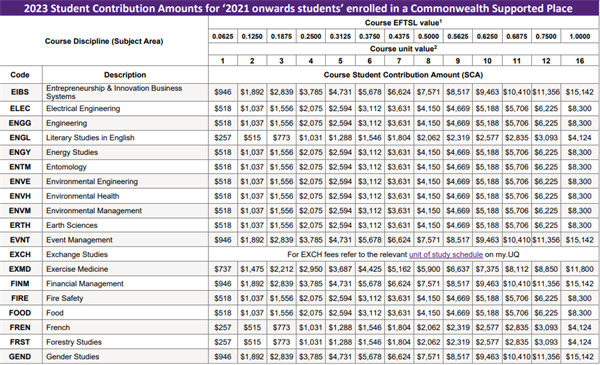Select the FREN code cell
The image size is (600, 365).
click(20, 328)
